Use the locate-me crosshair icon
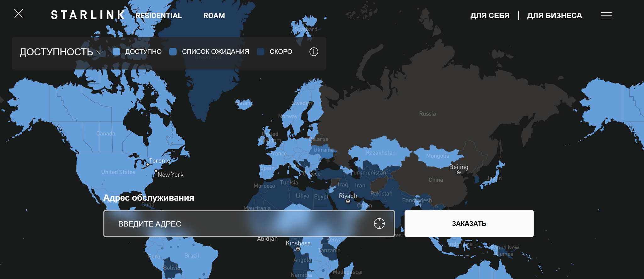The height and width of the screenshot is (279, 644). [x=379, y=224]
